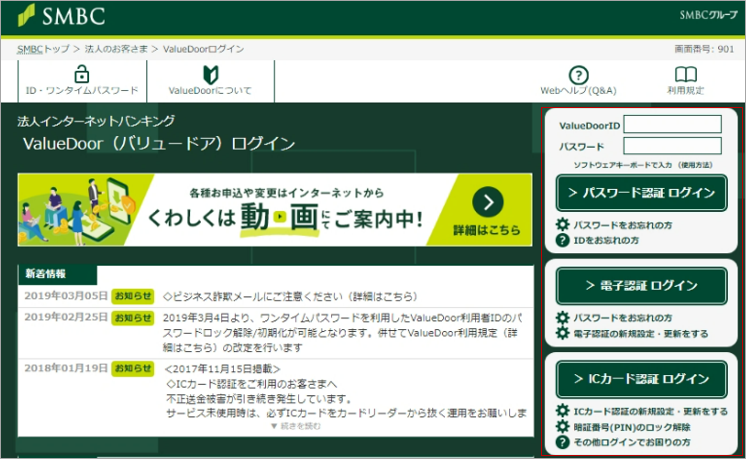Focus the パスワード input field
This screenshot has height=459, width=748.
pos(672,146)
